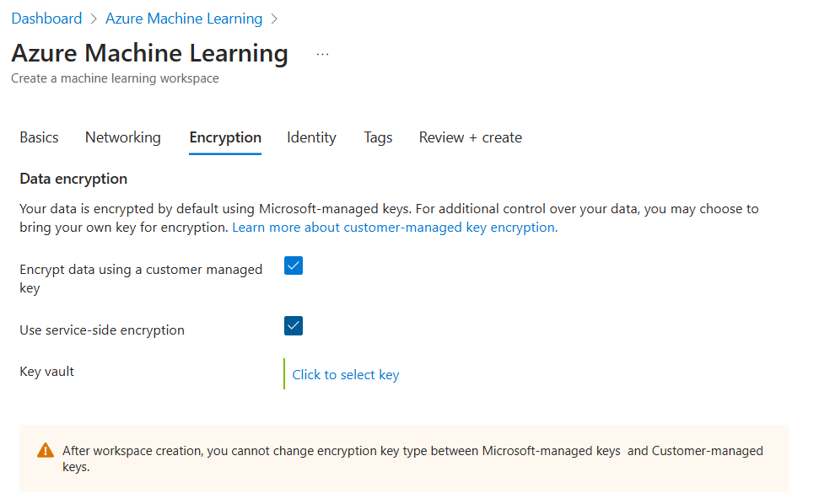The height and width of the screenshot is (504, 819).
Task: Navigate to Dashboard via the breadcrumb
Action: [46, 19]
